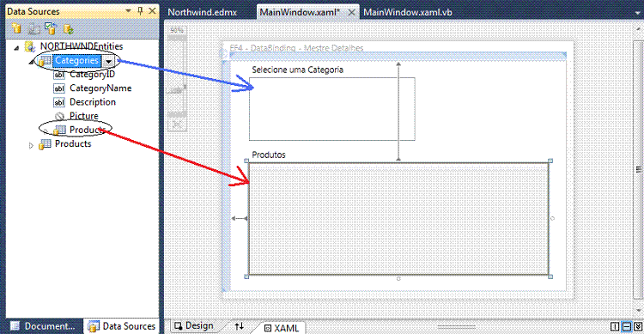This screenshot has height=334, width=644.
Task: Select horizontal split view button
Action: tap(626, 326)
